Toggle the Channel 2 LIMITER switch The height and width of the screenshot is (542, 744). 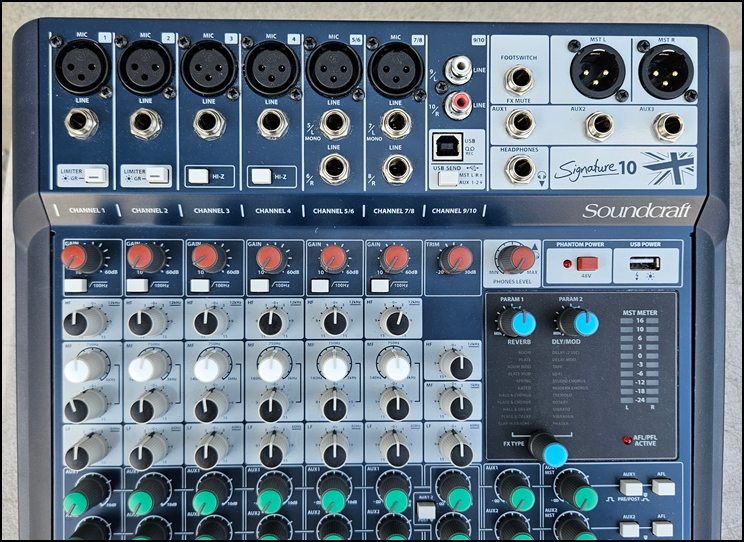click(x=158, y=175)
